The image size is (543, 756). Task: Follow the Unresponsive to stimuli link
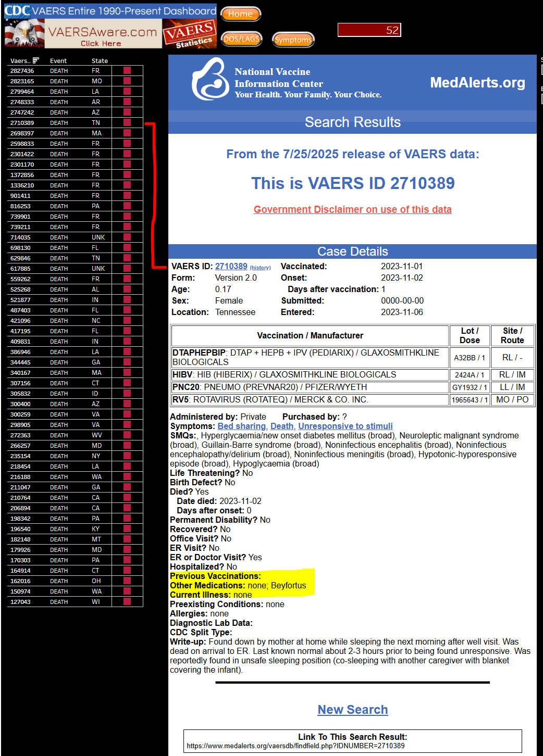345,426
